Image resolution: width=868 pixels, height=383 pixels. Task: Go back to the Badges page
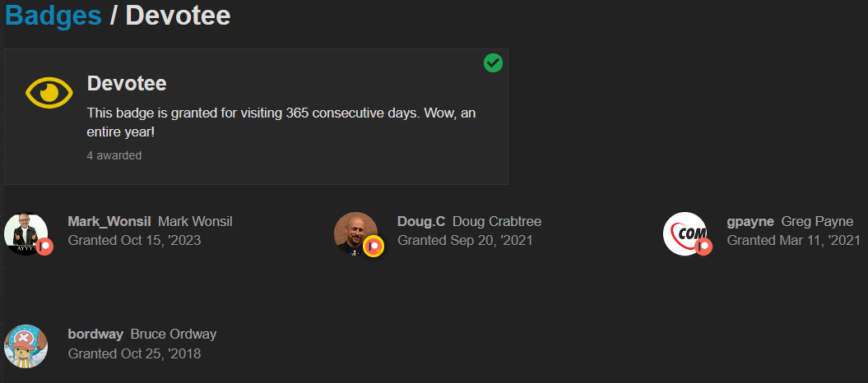click(53, 15)
